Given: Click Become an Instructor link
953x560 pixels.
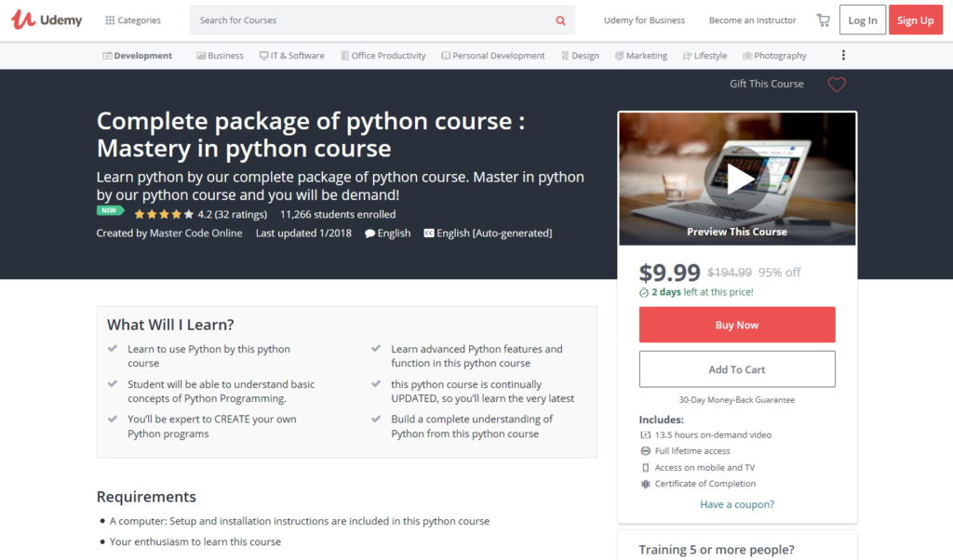Looking at the screenshot, I should pyautogui.click(x=752, y=20).
